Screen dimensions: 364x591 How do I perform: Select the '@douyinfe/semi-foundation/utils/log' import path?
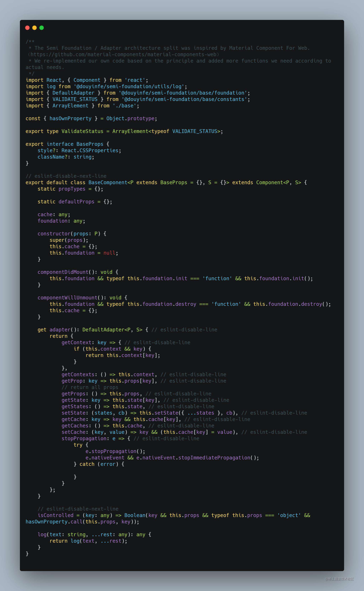point(129,86)
